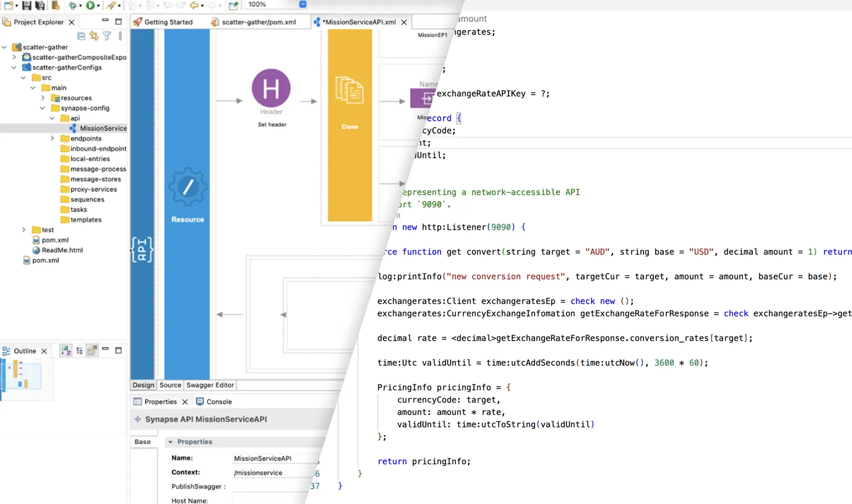
Task: Select the templates folder
Action: click(81, 220)
